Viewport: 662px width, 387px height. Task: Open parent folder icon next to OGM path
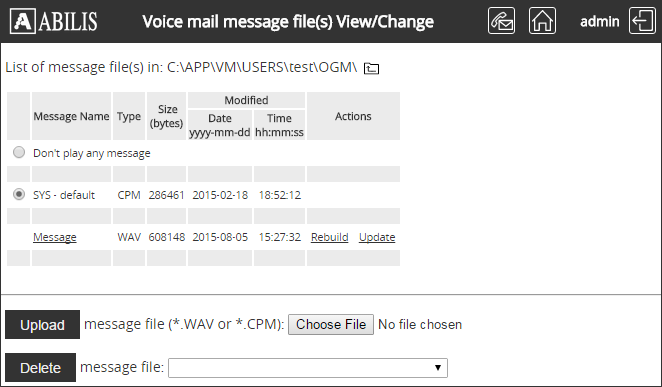click(x=372, y=68)
